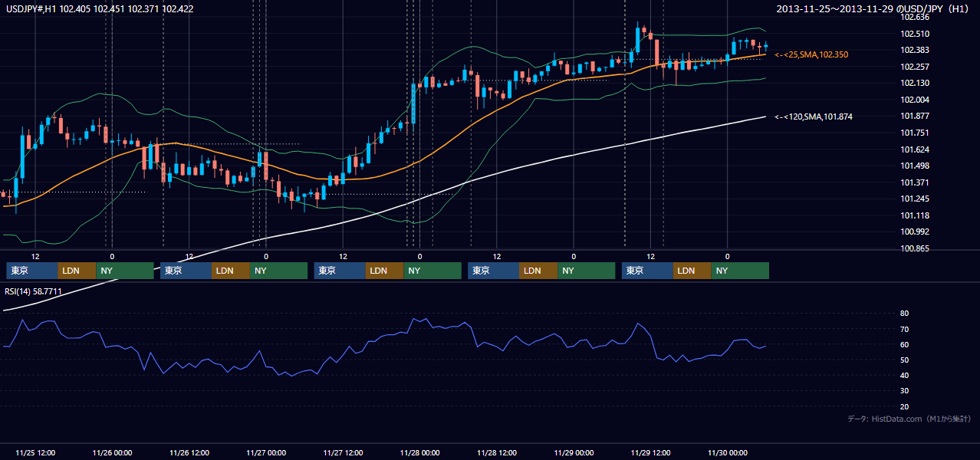
Task: Click price axis value 102.636
Action: coord(915,17)
